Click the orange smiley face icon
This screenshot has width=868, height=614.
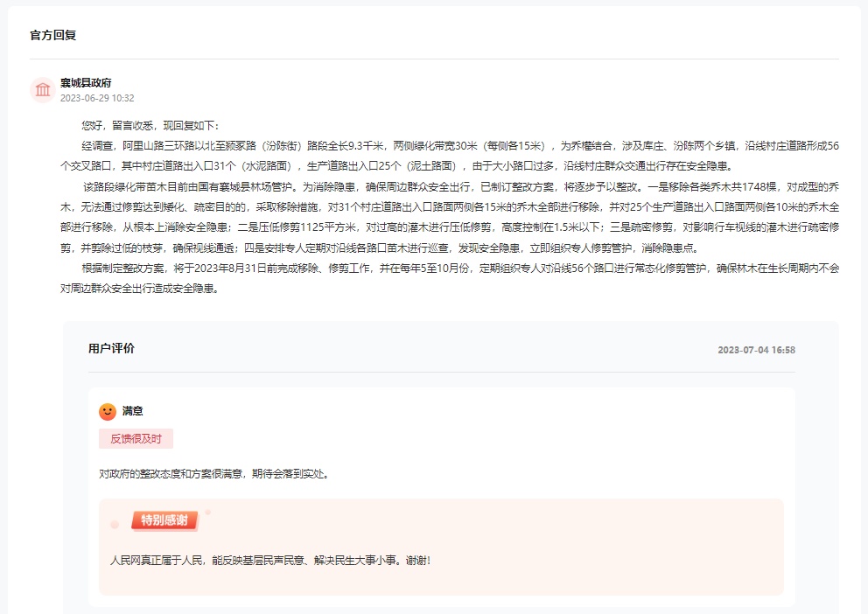(108, 411)
